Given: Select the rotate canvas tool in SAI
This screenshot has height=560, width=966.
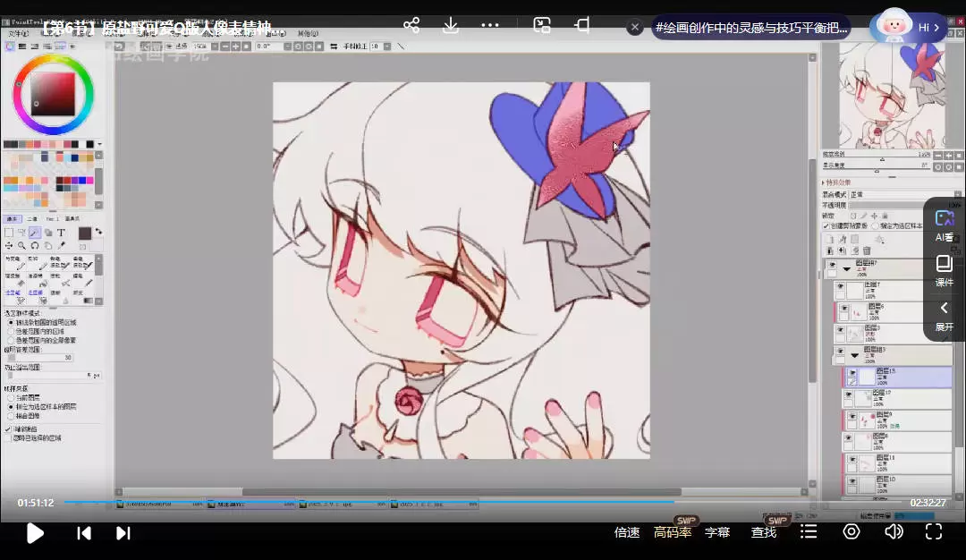Looking at the screenshot, I should click(35, 245).
